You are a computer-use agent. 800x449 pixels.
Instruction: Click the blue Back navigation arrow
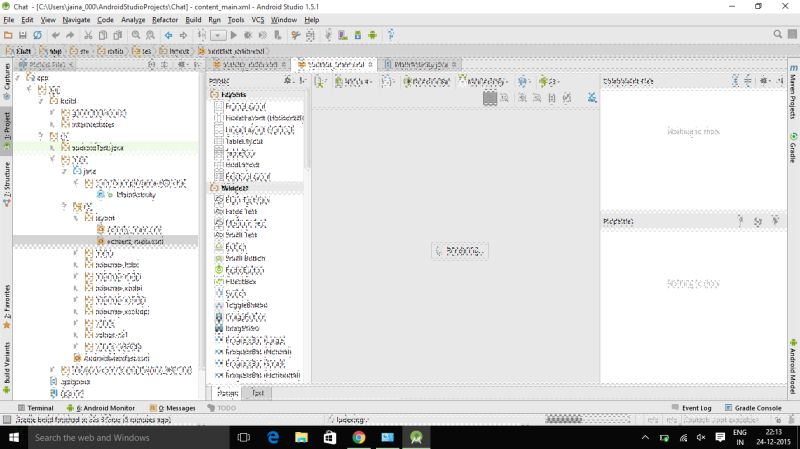pos(168,35)
